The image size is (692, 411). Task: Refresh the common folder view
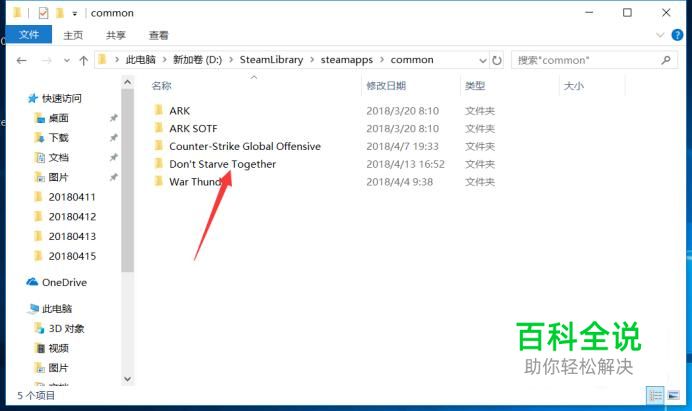497,60
